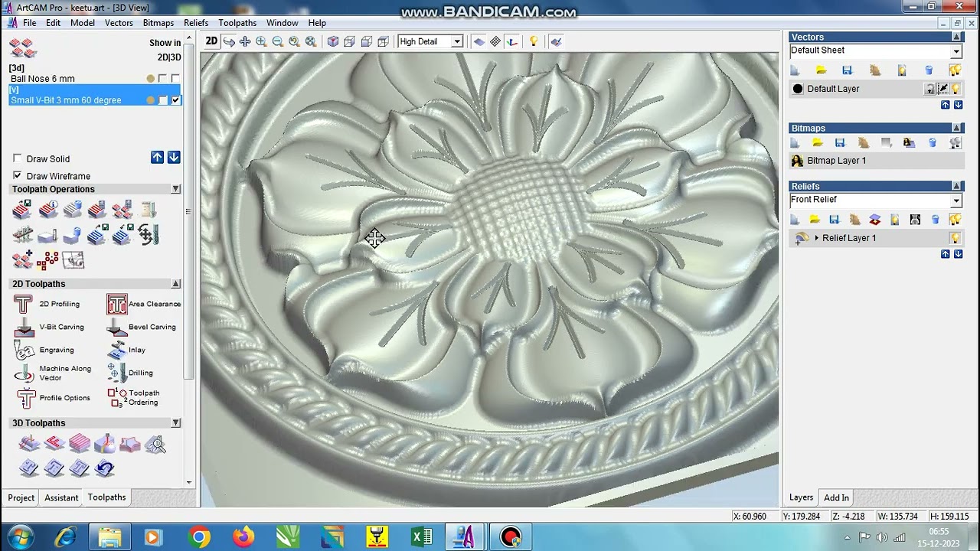Collapse the 3D Toolpaths section
The image size is (980, 551).
(x=175, y=423)
